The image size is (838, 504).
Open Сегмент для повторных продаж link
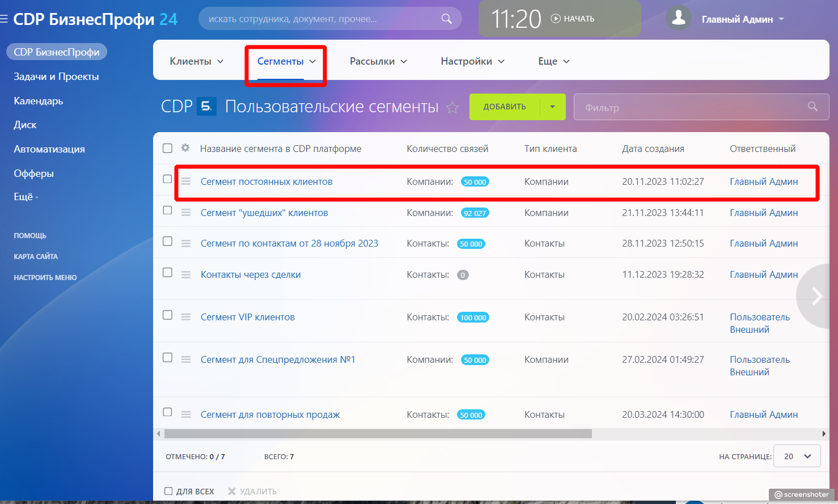270,414
